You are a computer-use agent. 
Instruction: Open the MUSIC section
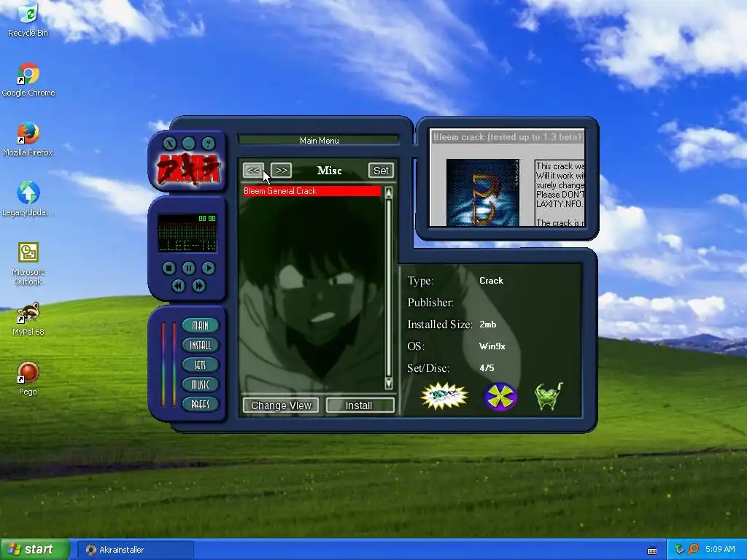coord(200,384)
